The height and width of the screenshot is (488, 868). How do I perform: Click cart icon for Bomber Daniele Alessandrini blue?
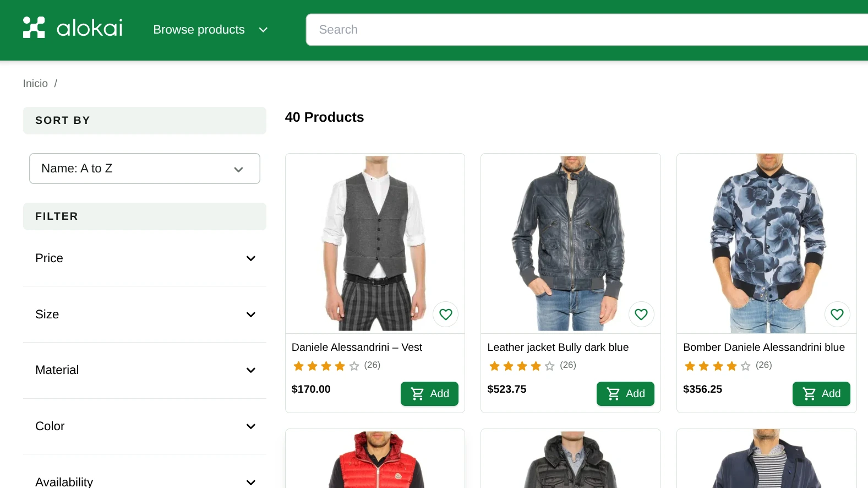[x=809, y=394]
